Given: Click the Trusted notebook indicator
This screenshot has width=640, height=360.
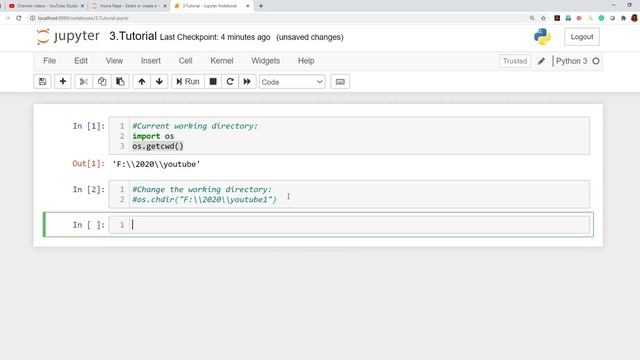Looking at the screenshot, I should click(515, 61).
